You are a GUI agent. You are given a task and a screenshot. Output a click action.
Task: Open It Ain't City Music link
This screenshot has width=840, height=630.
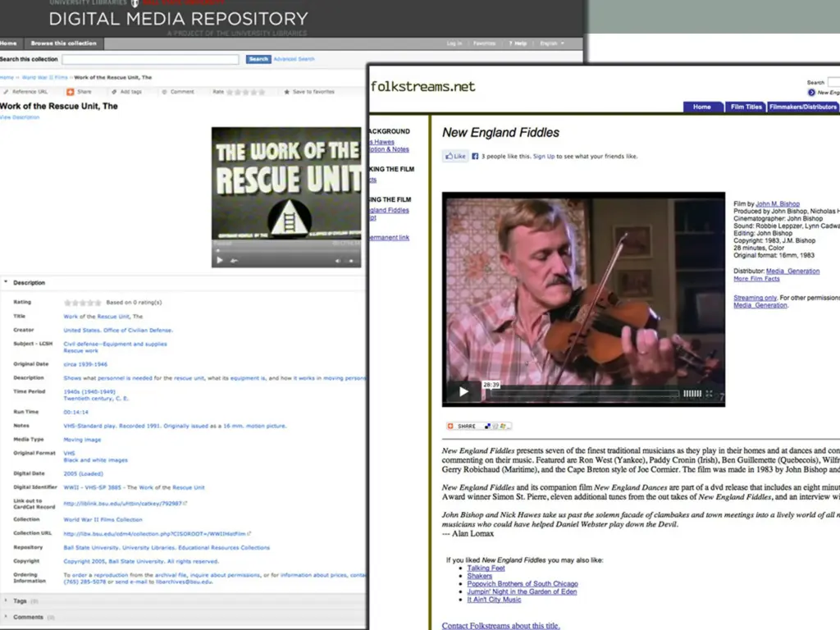[x=494, y=600]
